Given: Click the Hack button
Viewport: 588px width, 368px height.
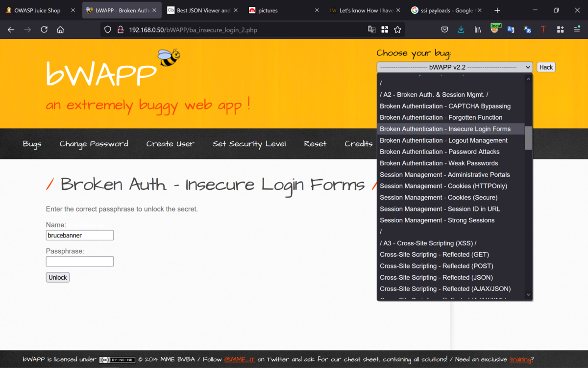Looking at the screenshot, I should 546,67.
